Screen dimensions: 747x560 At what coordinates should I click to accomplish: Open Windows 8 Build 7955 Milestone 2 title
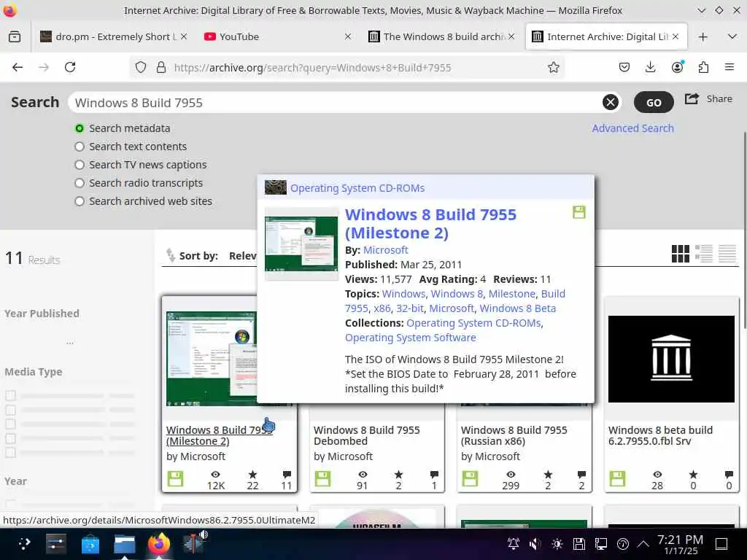tap(430, 224)
